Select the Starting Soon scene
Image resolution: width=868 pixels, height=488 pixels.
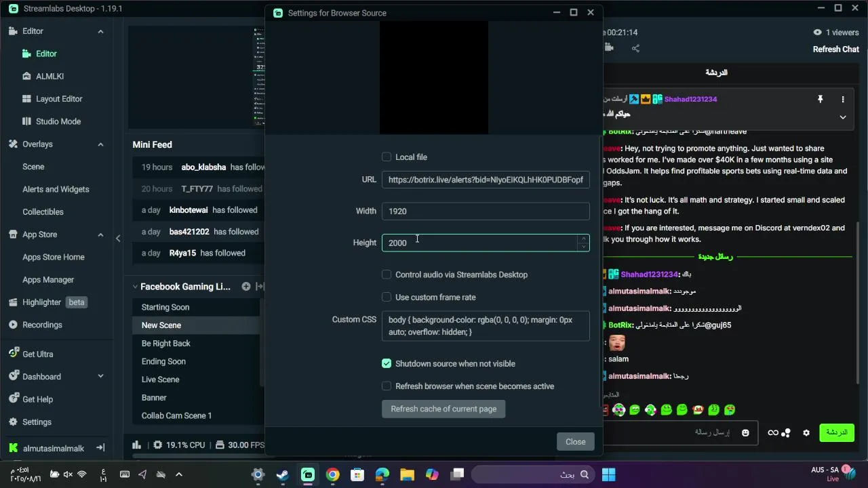pyautogui.click(x=165, y=308)
